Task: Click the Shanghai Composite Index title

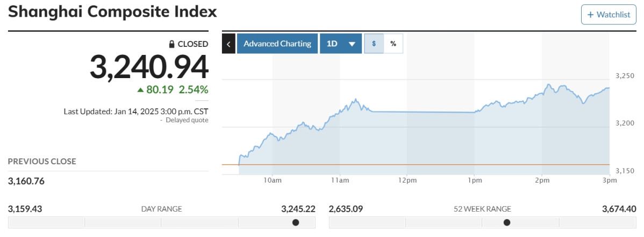Action: (112, 11)
